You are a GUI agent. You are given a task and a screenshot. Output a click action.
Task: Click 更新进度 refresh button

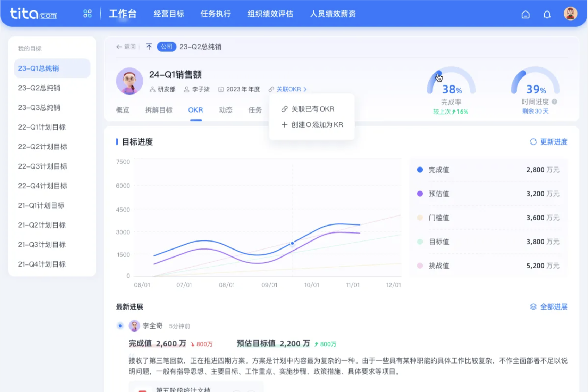[x=548, y=142]
